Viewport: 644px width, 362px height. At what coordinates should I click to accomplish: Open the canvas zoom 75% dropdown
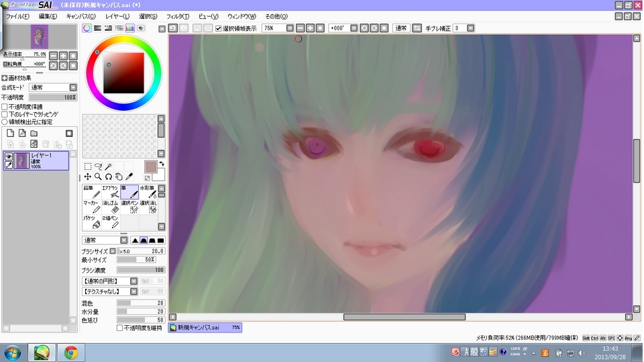click(x=290, y=28)
